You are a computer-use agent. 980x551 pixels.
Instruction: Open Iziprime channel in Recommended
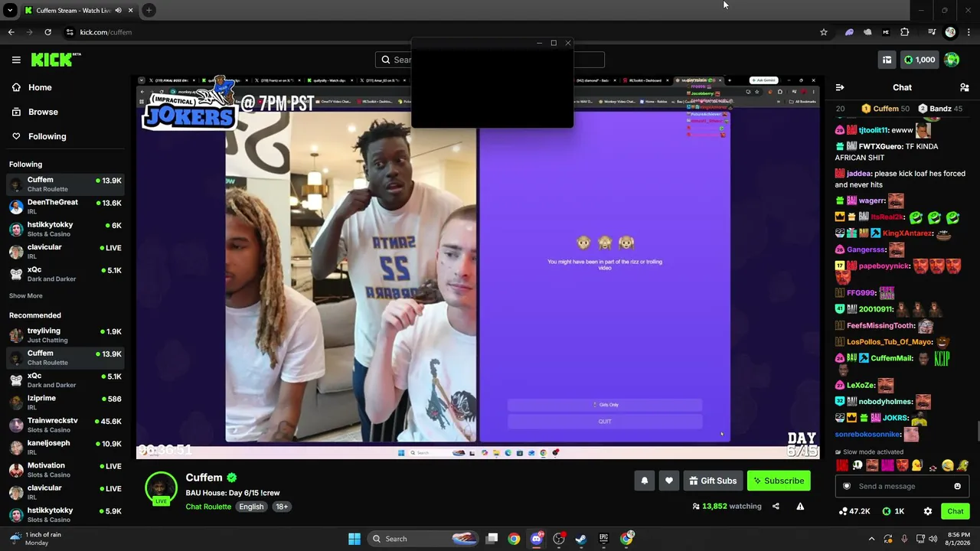[65, 403]
